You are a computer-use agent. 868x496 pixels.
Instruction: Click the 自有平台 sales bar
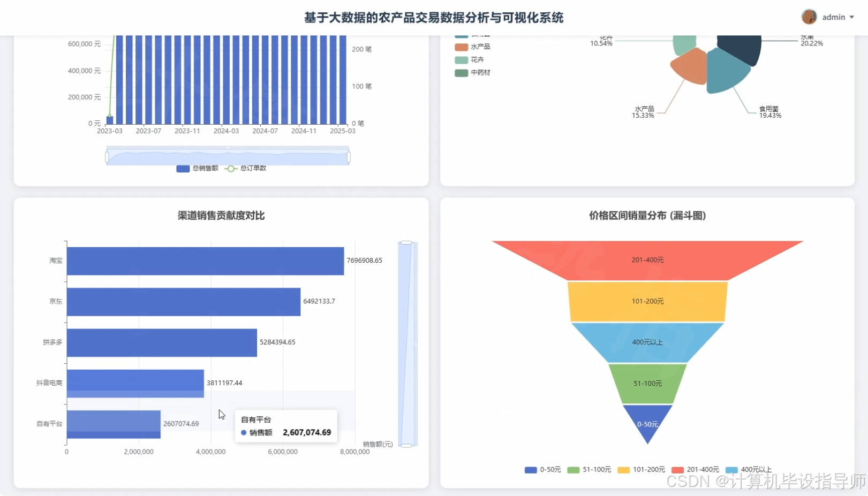114,424
